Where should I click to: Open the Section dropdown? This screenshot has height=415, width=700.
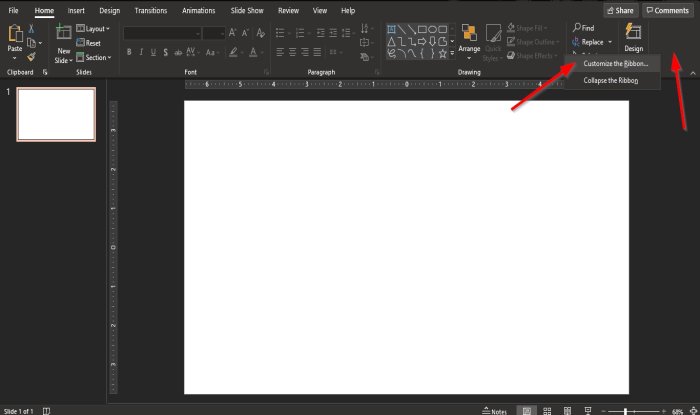(97, 57)
